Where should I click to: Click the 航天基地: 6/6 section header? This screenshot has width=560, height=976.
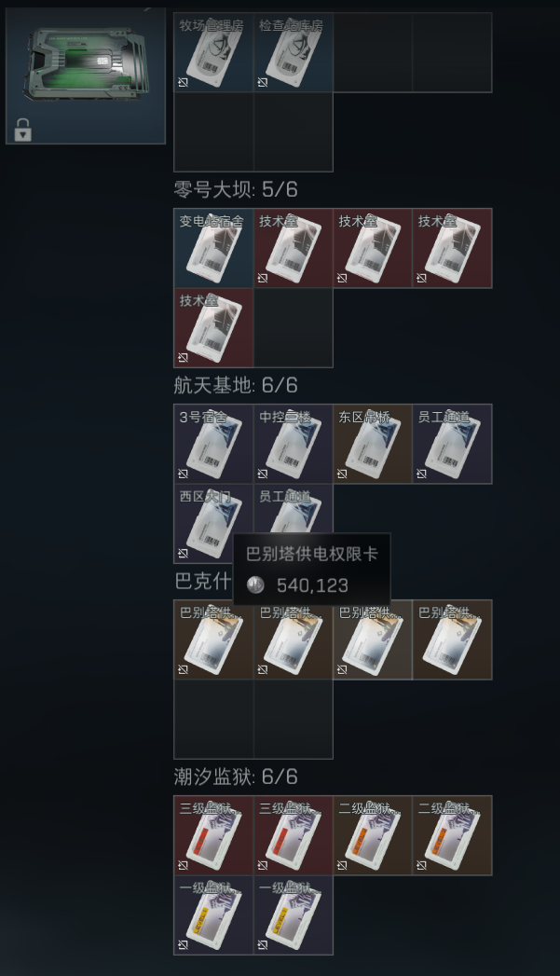coord(235,385)
